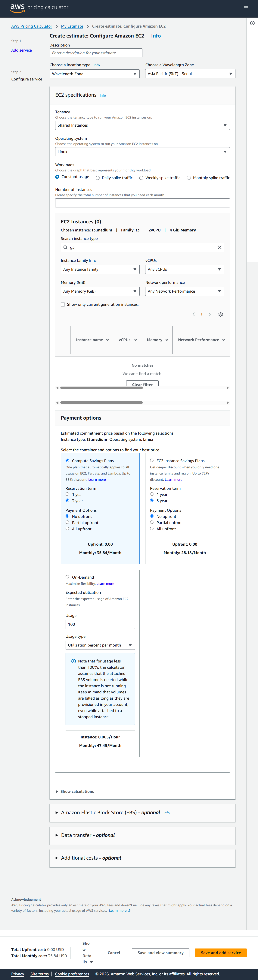Screen dimensions: 258x980
Task: Click external link icon near Learn more
Action: tap(129, 910)
